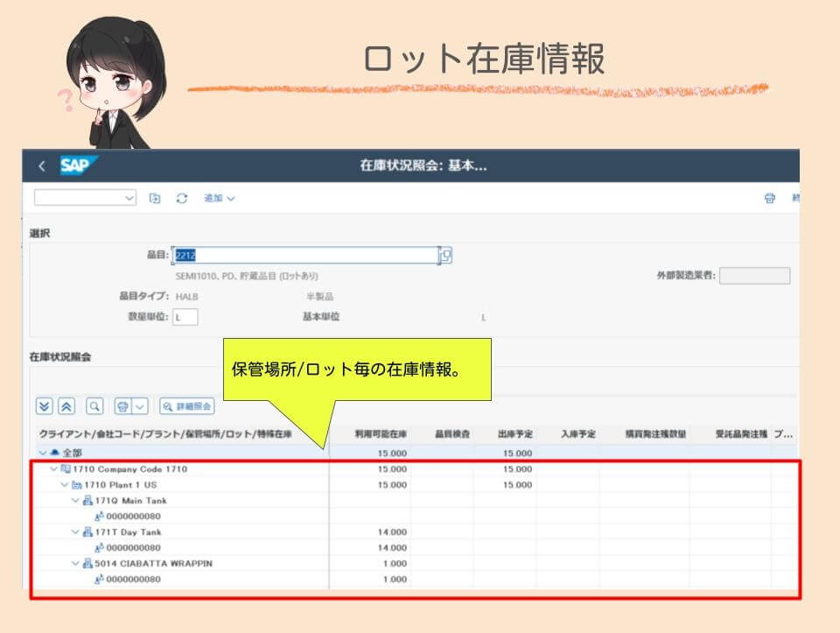Select the 171Q Main Tank storage location
The width and height of the screenshot is (840, 633).
tap(122, 501)
